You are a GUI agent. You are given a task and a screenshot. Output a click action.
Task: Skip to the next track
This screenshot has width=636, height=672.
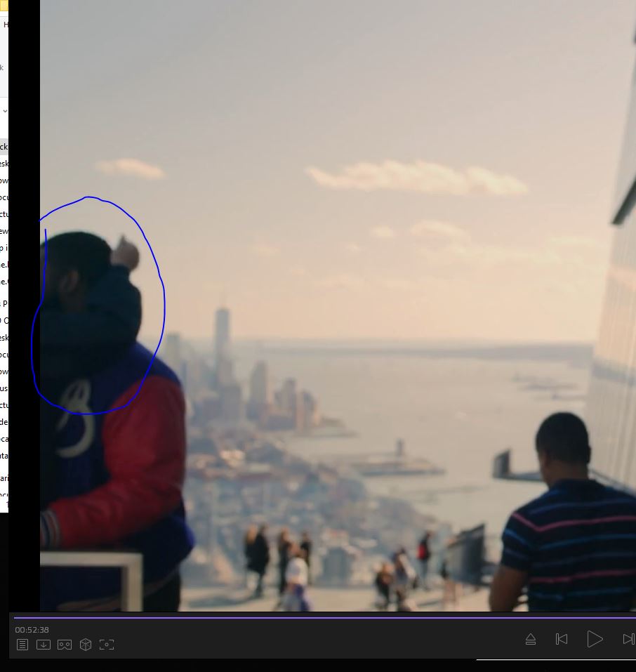[628, 639]
